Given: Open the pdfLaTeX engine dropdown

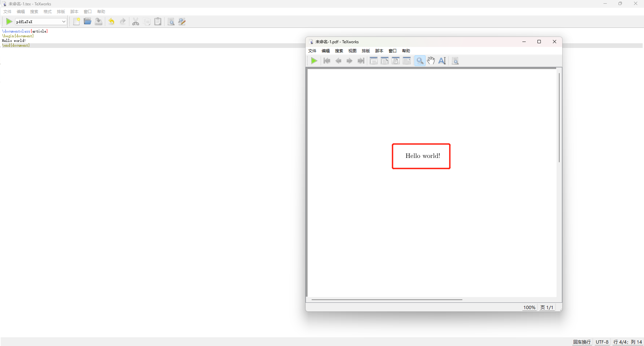Looking at the screenshot, I should (41, 22).
